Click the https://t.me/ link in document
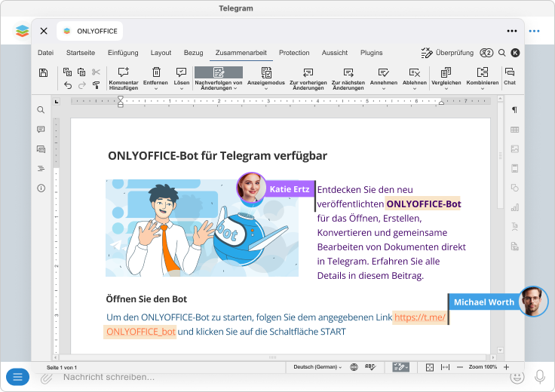 [x=420, y=317]
